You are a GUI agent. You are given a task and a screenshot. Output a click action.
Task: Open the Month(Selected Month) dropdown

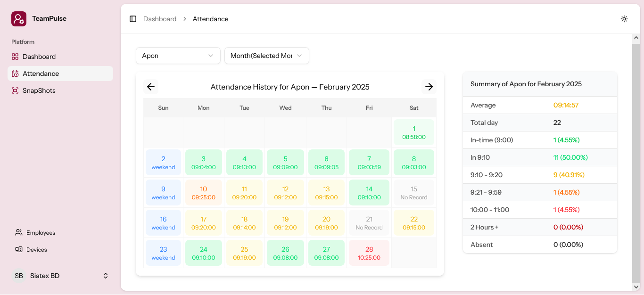[266, 56]
